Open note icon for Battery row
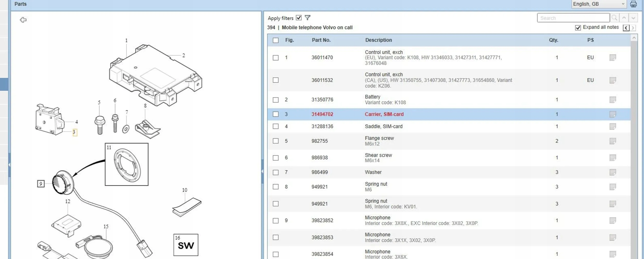Viewport: 644px width, 259px height. pyautogui.click(x=613, y=100)
